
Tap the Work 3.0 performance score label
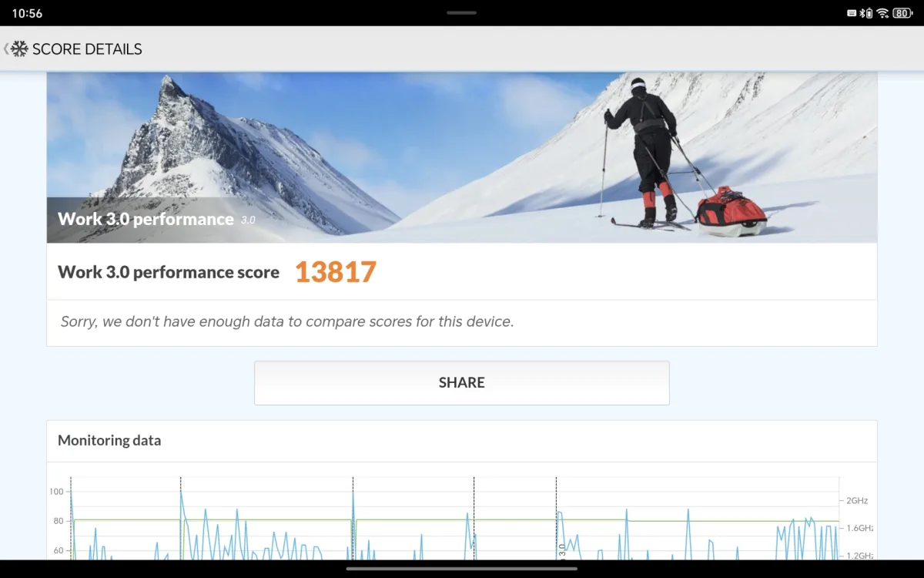click(x=169, y=272)
